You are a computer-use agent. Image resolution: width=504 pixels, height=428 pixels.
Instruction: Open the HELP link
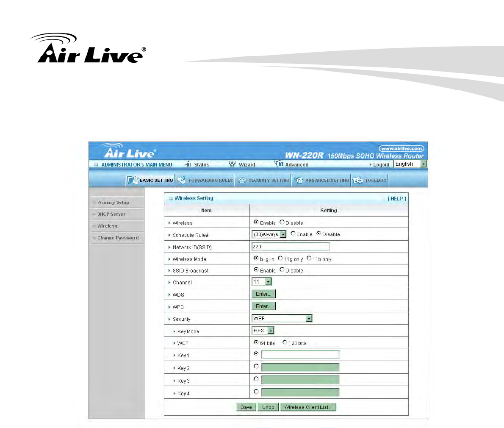click(397, 199)
